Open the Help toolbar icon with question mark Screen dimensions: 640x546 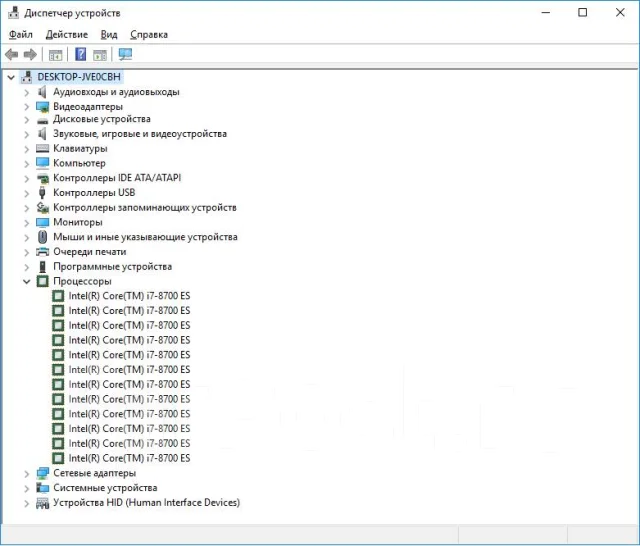tap(81, 54)
